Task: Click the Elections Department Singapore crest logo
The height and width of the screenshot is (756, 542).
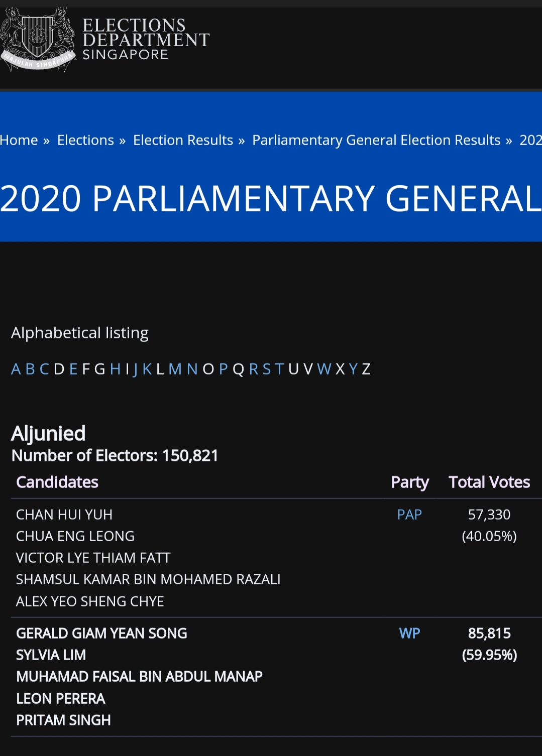Action: (37, 40)
